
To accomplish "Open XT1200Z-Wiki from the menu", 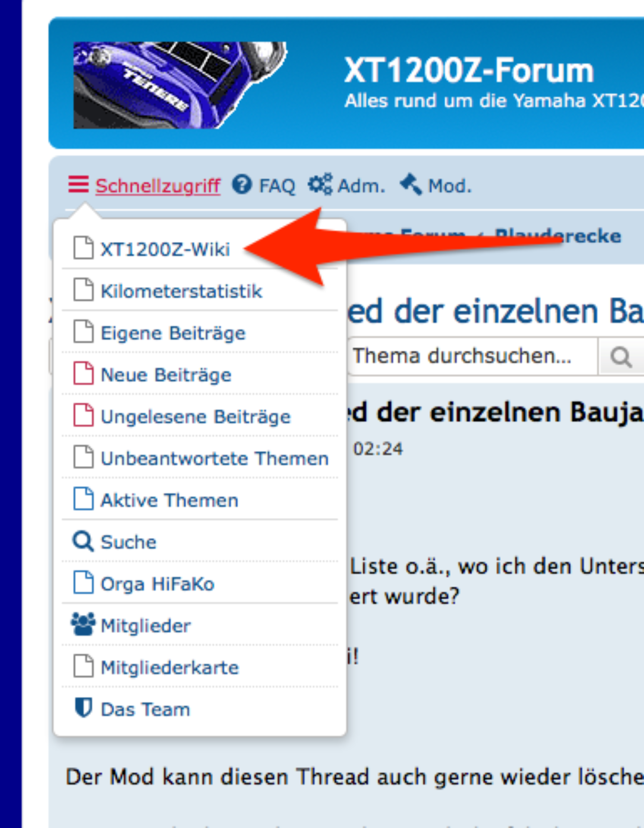I will pyautogui.click(x=165, y=249).
